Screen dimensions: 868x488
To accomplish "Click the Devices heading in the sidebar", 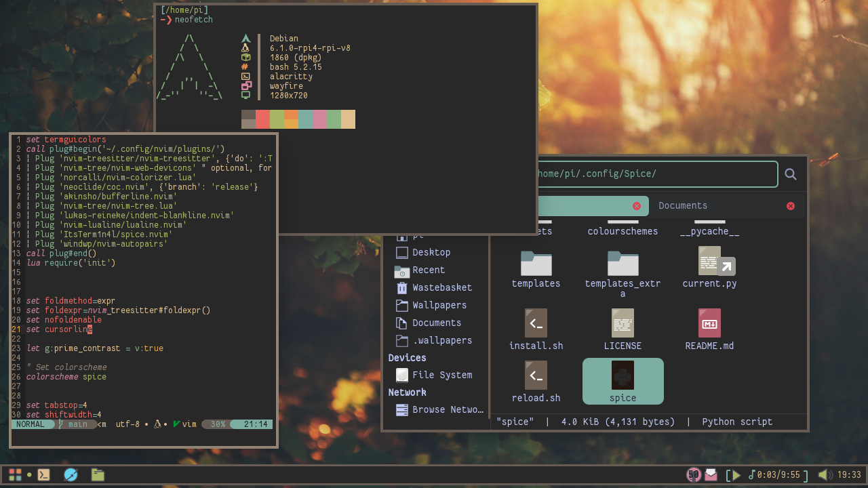I will click(x=407, y=358).
